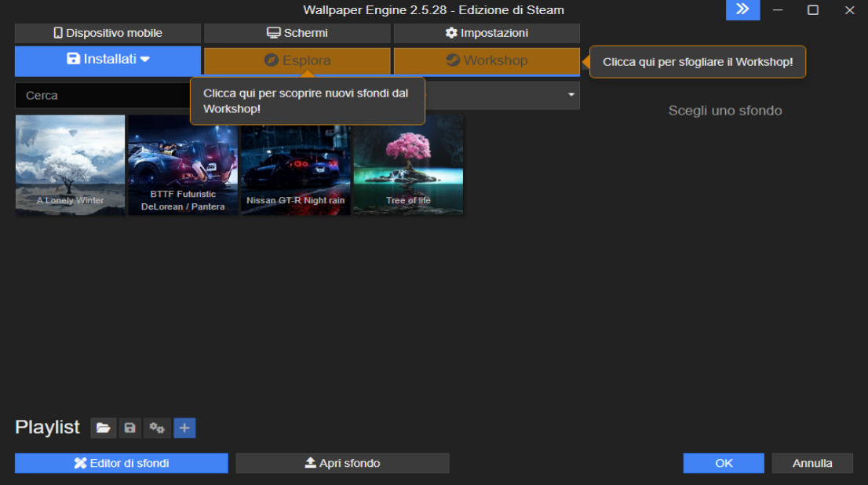Open the Schermi tab
This screenshot has height=485, width=868.
[x=297, y=33]
